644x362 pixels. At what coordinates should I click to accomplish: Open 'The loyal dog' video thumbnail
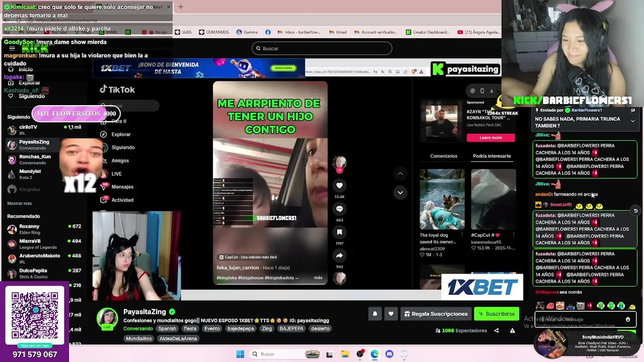(442, 199)
